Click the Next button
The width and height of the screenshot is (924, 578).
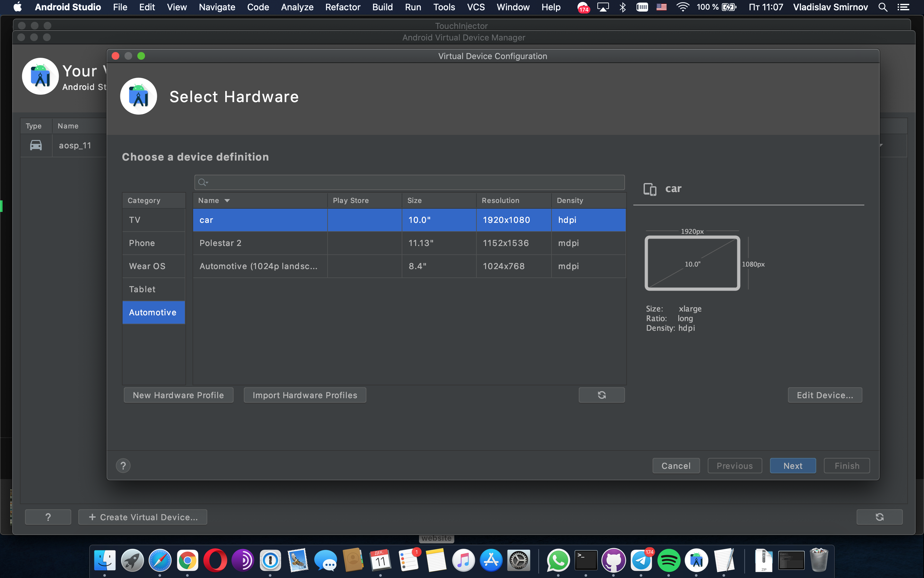(x=793, y=466)
